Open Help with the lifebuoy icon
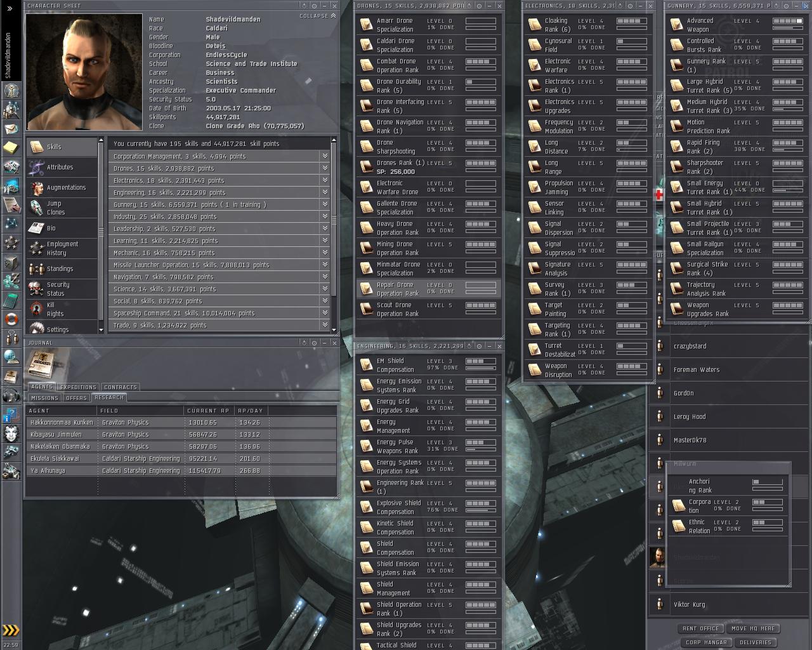 pos(10,319)
